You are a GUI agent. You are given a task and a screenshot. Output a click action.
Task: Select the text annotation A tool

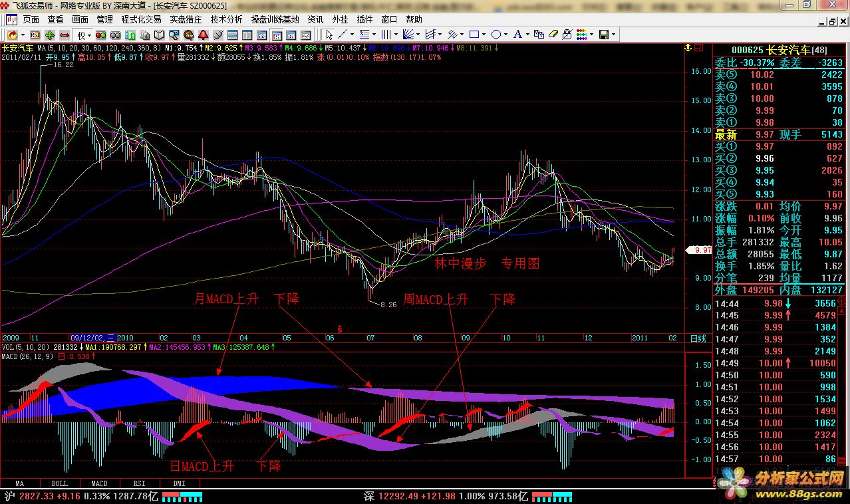(x=518, y=35)
